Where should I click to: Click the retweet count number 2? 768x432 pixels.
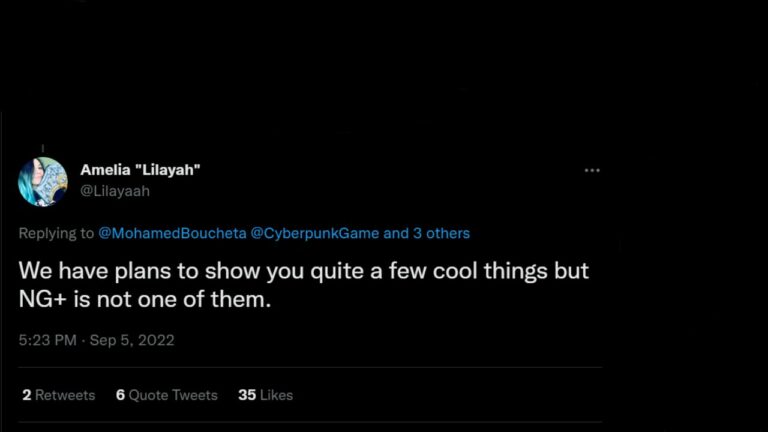(x=26, y=395)
